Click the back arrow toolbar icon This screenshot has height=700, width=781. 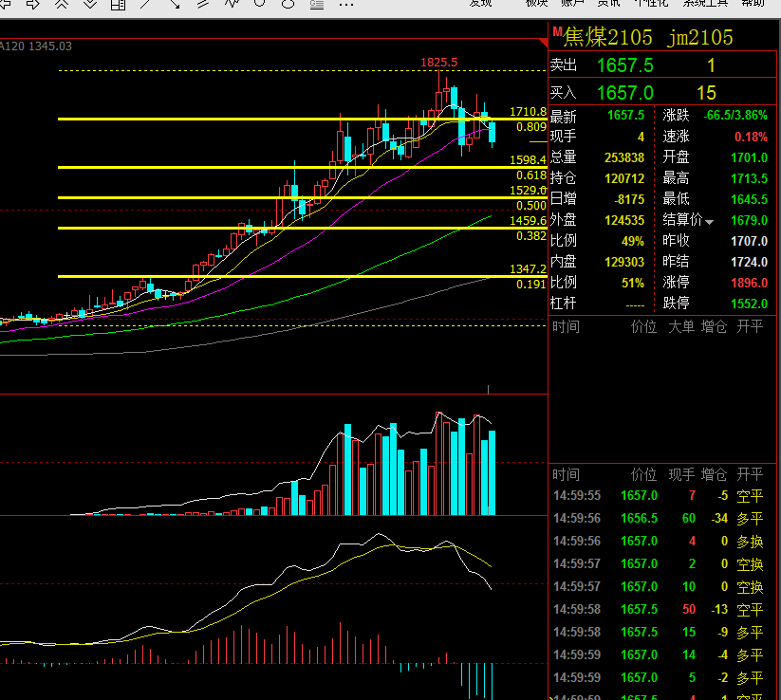click(x=8, y=5)
